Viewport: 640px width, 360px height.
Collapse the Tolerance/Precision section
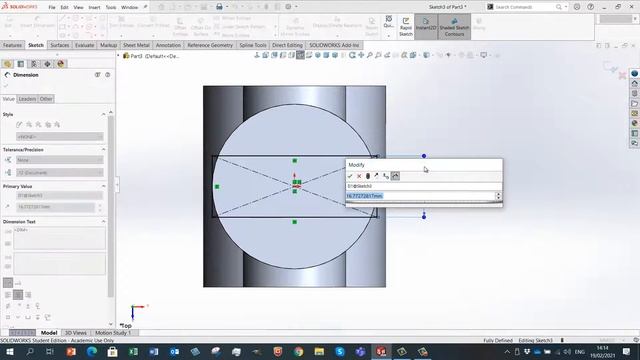[103, 150]
